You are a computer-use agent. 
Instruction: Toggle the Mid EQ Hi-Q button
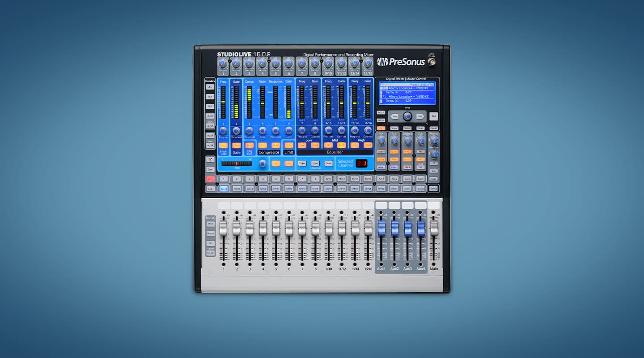[341, 145]
